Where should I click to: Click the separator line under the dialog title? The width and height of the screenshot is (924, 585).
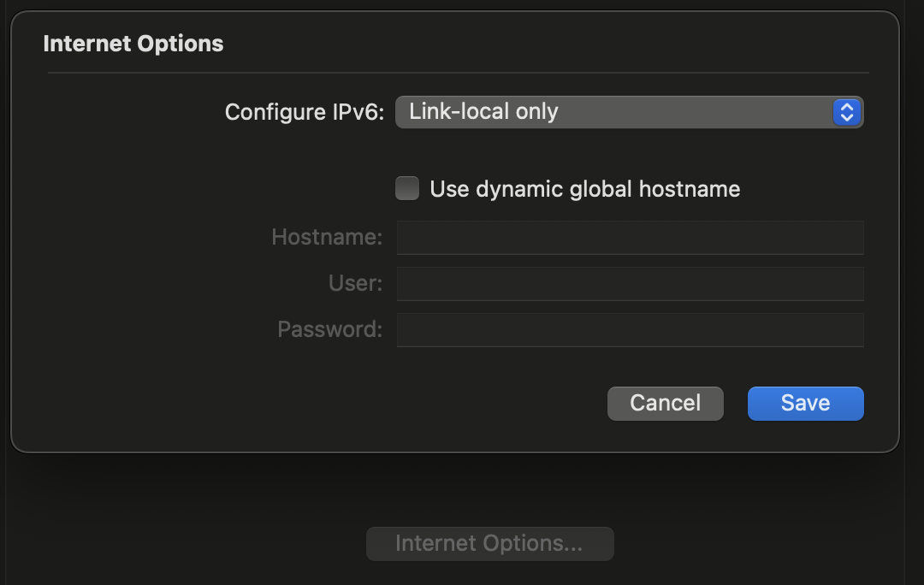459,73
